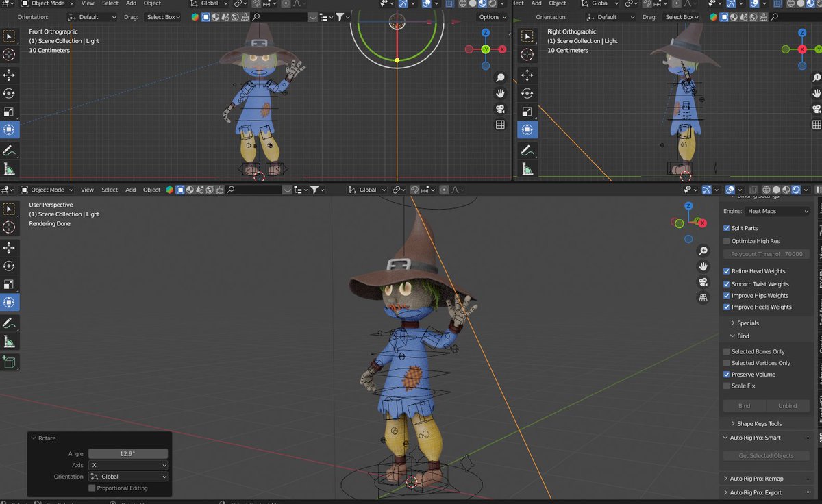Open Select menu in User Perspective header
822x504 pixels.
click(x=110, y=190)
